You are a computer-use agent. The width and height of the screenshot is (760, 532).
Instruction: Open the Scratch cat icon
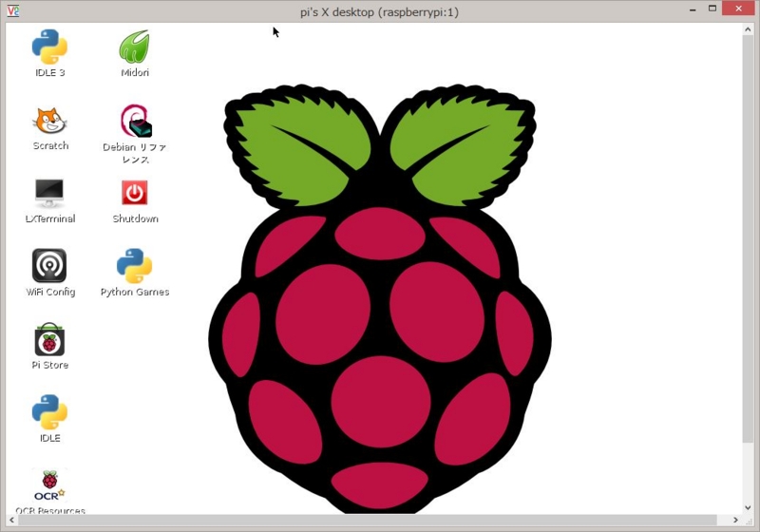(x=49, y=120)
